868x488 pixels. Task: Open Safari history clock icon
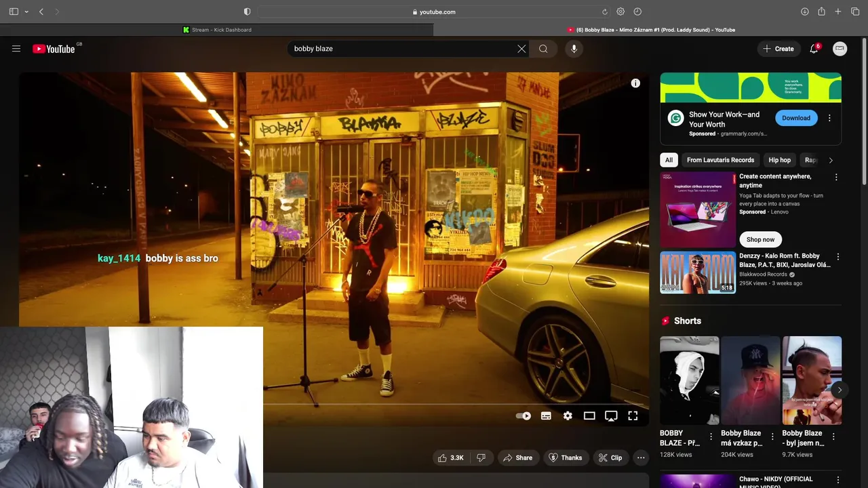pyautogui.click(x=637, y=12)
